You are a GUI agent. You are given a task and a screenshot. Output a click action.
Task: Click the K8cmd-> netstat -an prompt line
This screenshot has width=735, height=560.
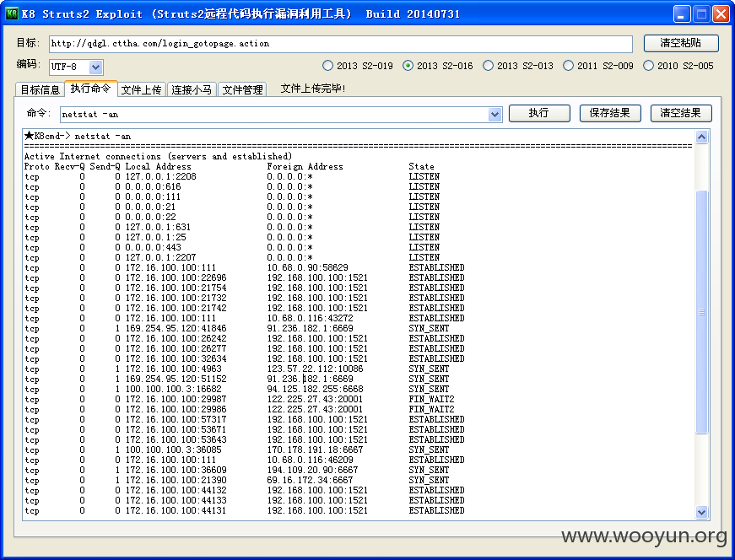tap(78, 137)
